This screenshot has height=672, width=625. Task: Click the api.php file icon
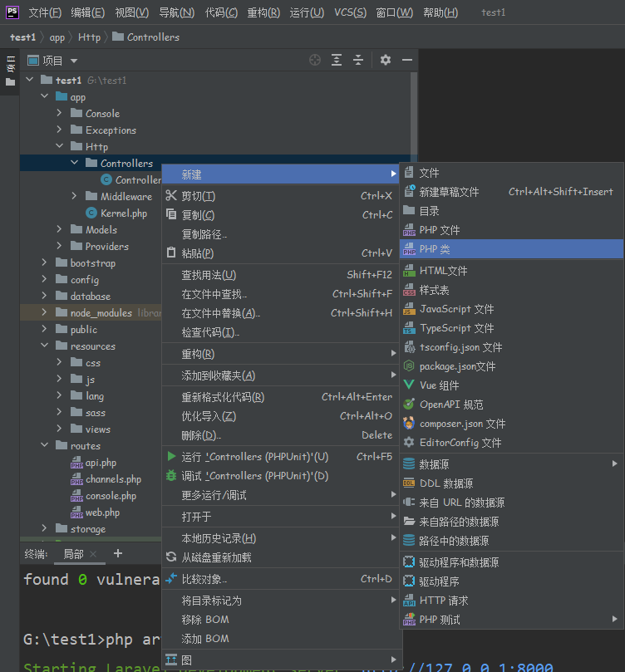(76, 463)
